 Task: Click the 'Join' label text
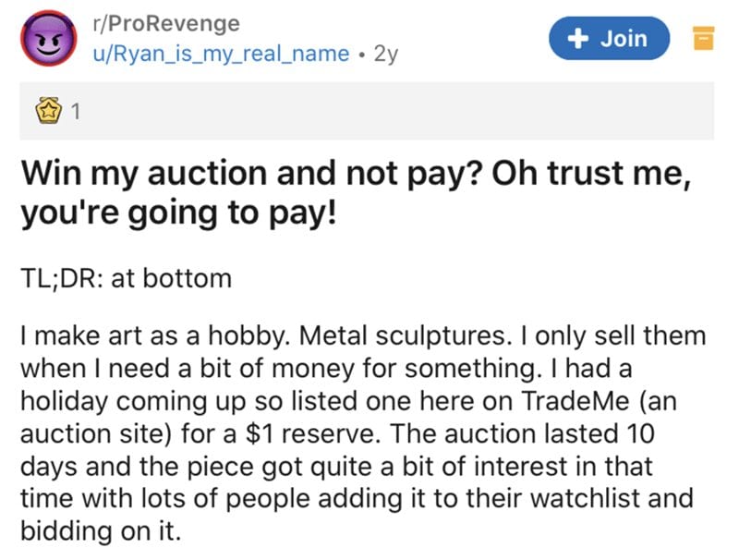(x=624, y=38)
